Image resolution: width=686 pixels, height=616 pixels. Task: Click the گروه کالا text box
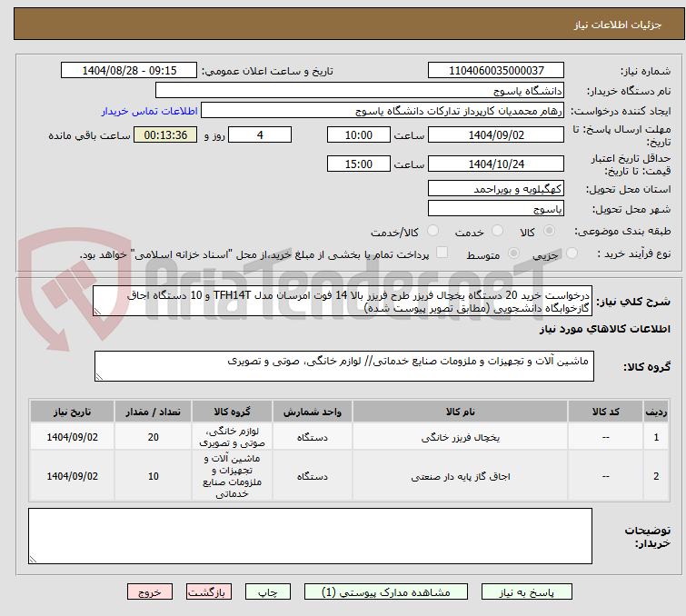click(343, 366)
